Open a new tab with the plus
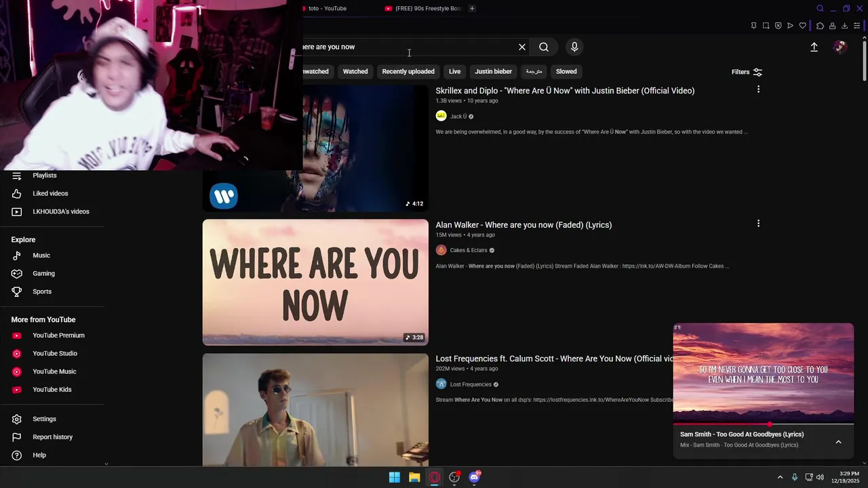 click(472, 8)
